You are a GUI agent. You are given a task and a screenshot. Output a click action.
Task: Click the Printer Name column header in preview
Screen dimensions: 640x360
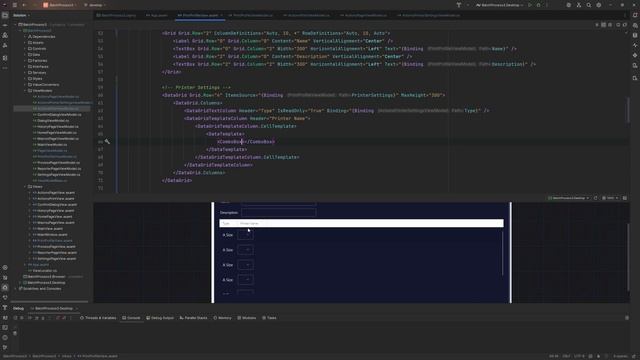click(249, 223)
